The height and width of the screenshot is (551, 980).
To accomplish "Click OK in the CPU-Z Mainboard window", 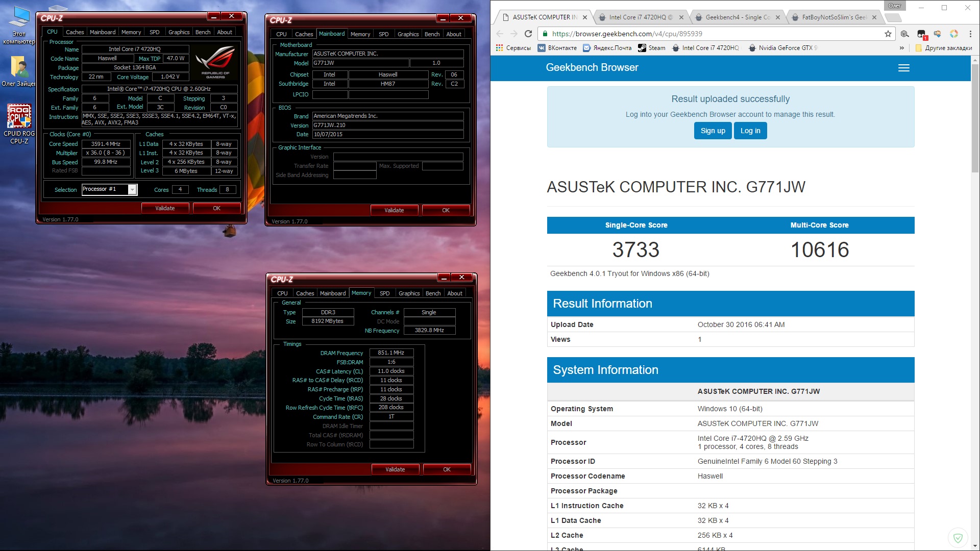I will coord(446,210).
